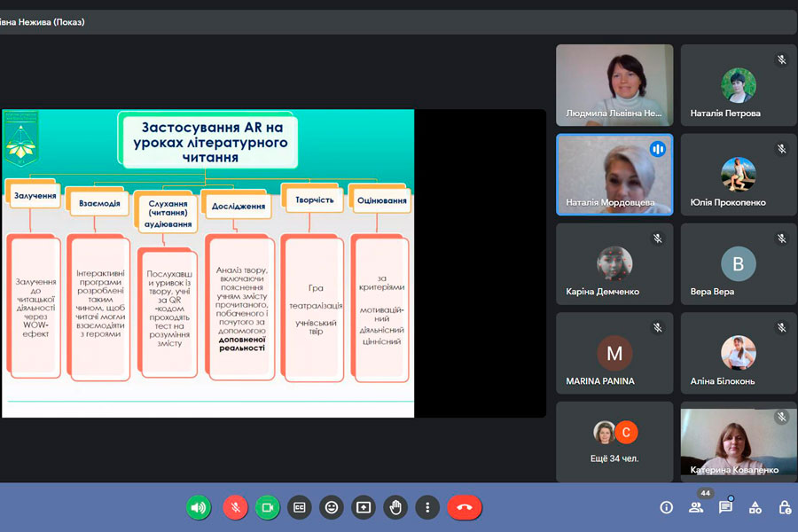This screenshot has height=532, width=798.
Task: Select Каріна Демченко participant tile
Action: coord(614,263)
